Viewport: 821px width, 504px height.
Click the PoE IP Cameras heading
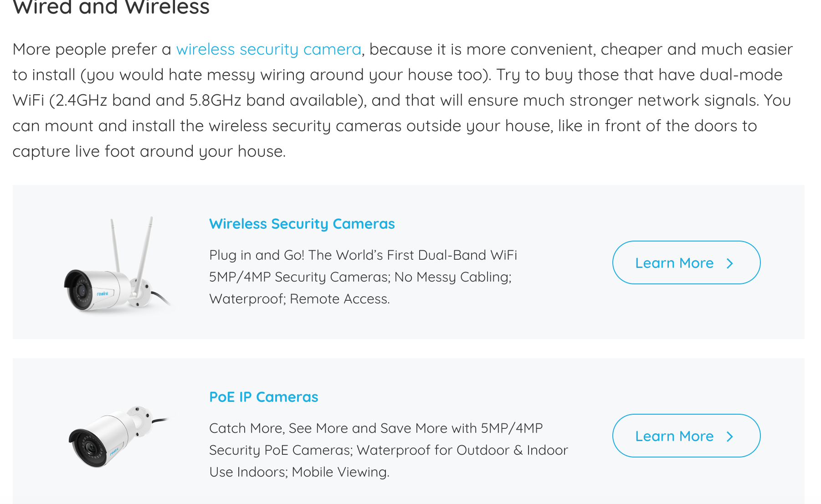pyautogui.click(x=264, y=397)
